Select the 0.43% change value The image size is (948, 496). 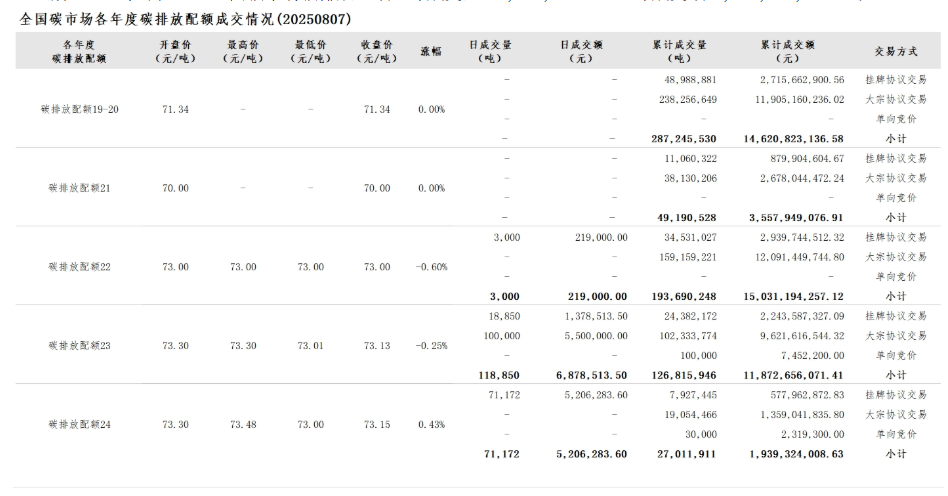click(431, 424)
